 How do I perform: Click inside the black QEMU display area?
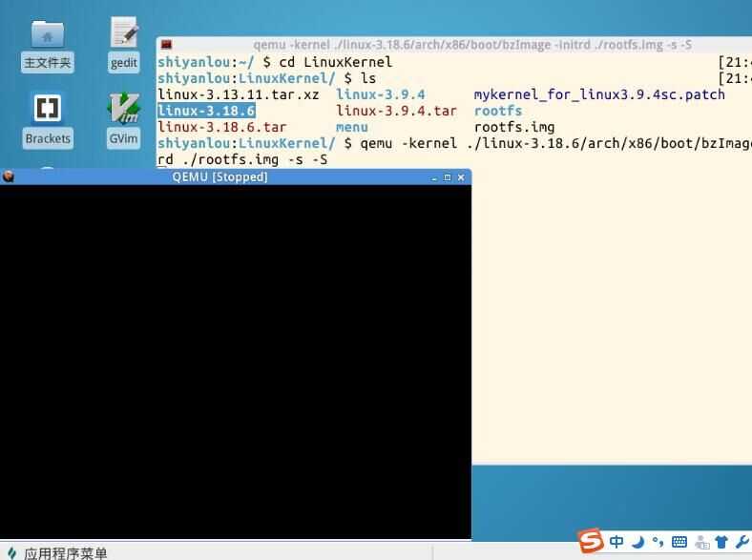[236, 362]
